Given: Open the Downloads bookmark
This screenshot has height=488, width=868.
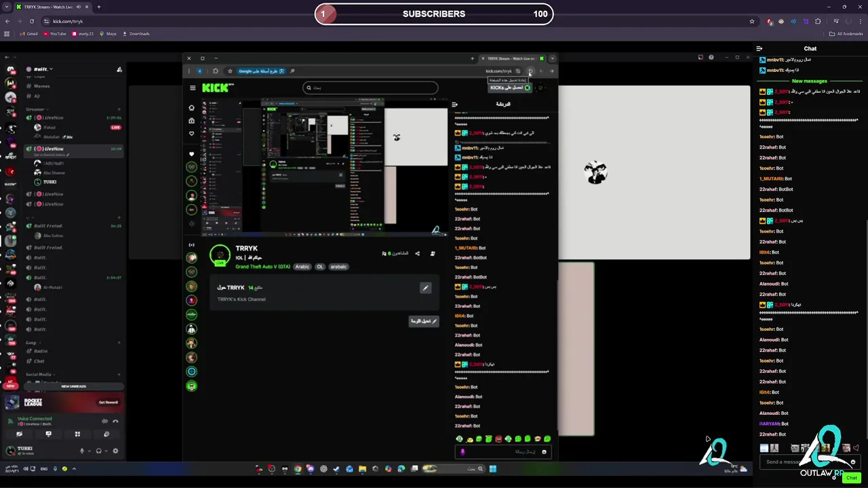Looking at the screenshot, I should (136, 34).
